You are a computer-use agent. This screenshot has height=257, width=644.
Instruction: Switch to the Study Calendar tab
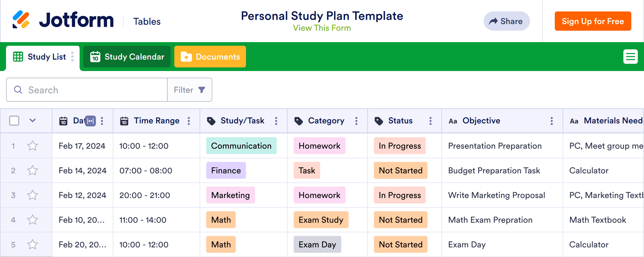[x=127, y=57]
